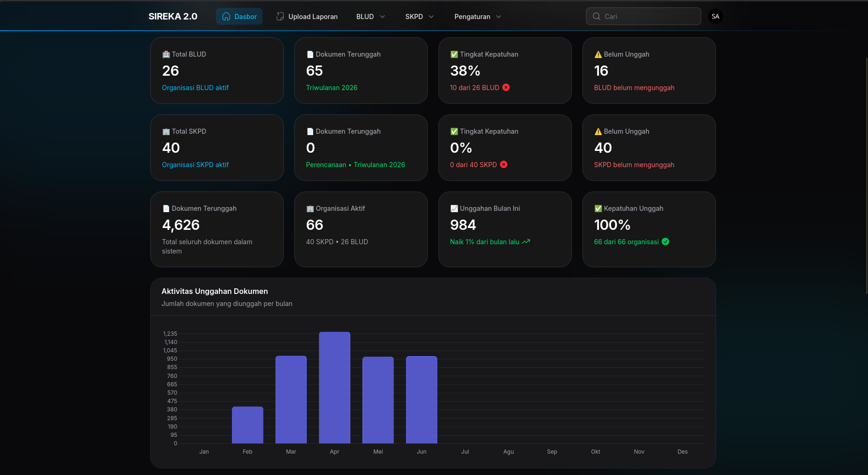Open the SA user avatar menu
Viewport: 868px width, 475px height.
point(715,16)
